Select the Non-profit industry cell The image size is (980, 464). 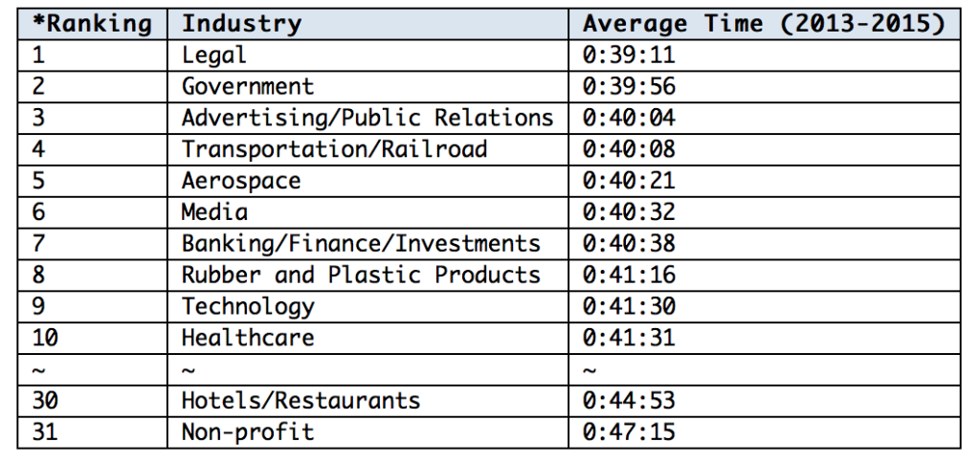(248, 432)
